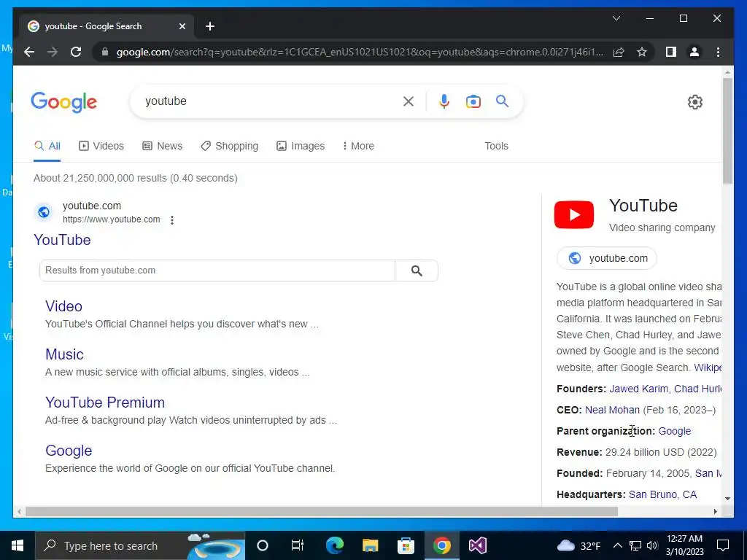
Task: Open Task View in taskbar
Action: [298, 545]
